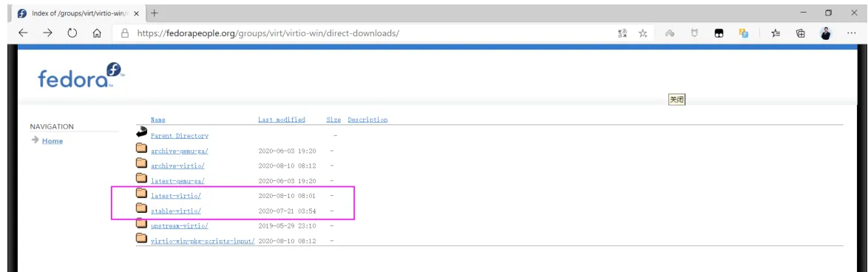The height and width of the screenshot is (272, 868).
Task: Click the cloud-shaped extension icon
Action: 669,33
